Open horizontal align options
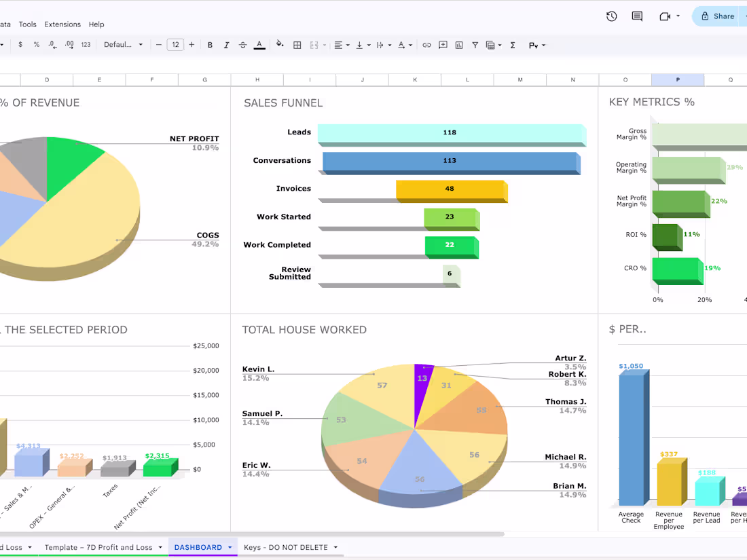 (342, 45)
